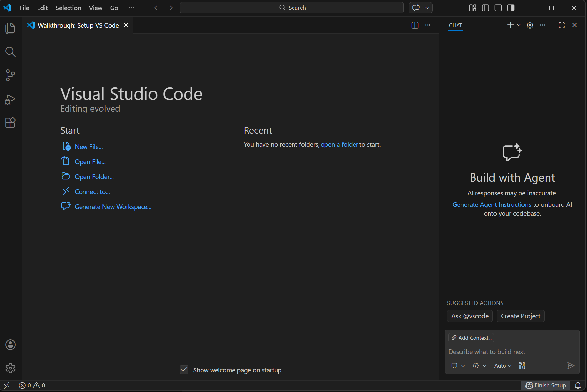Click New File... link
Screen dimensions: 587x392
89,147
